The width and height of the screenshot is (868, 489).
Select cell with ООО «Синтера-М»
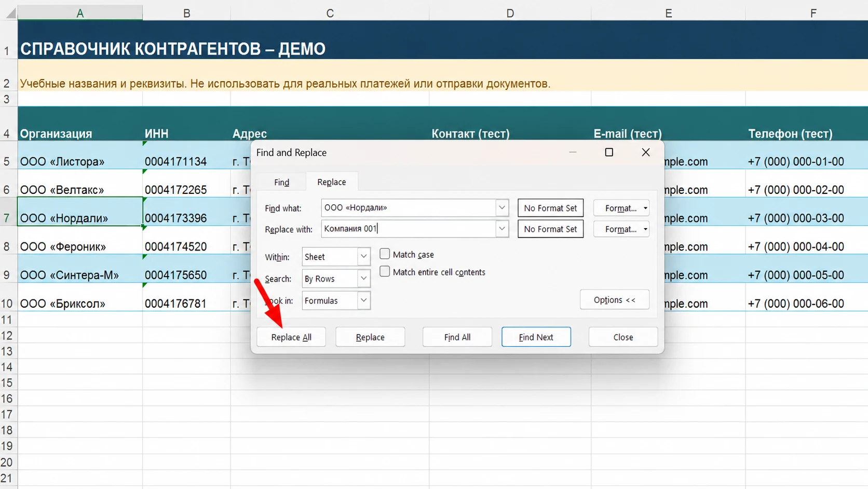tap(80, 269)
